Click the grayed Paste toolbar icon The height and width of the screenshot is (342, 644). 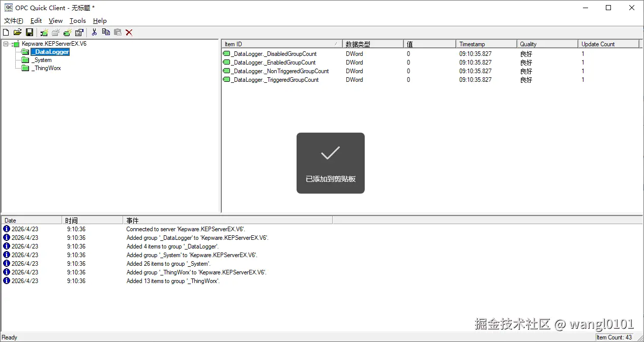[118, 33]
